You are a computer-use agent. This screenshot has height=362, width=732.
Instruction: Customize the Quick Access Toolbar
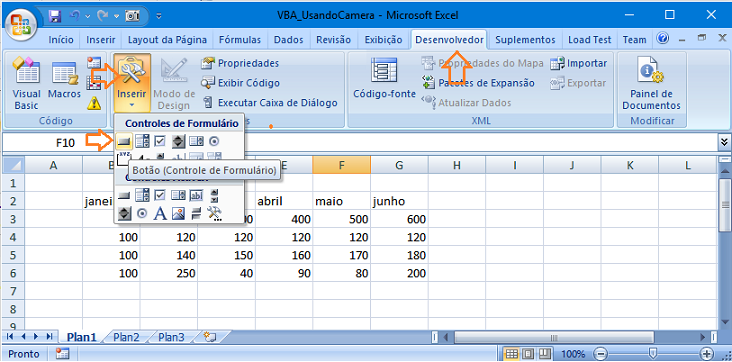[x=159, y=16]
